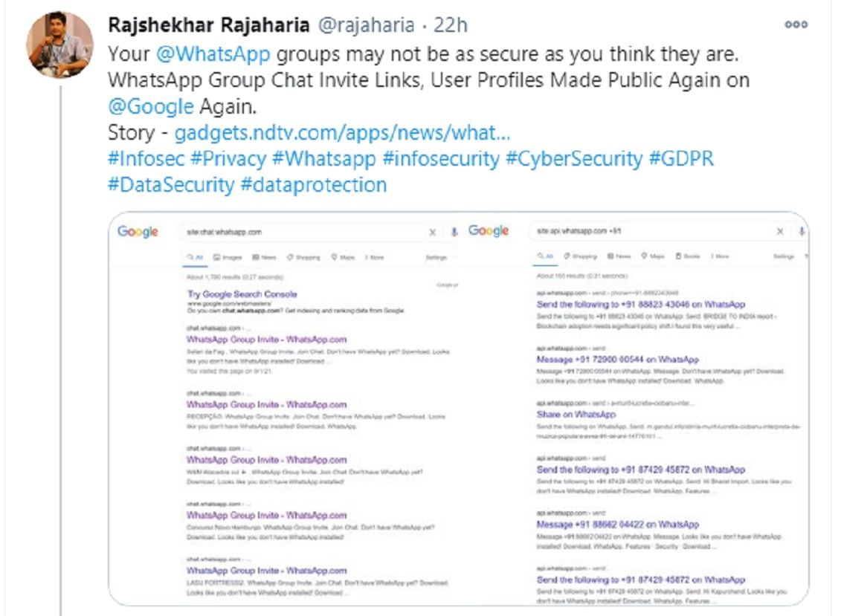844x616 pixels.
Task: Open the @WhatsApp mention
Action: pos(213,54)
